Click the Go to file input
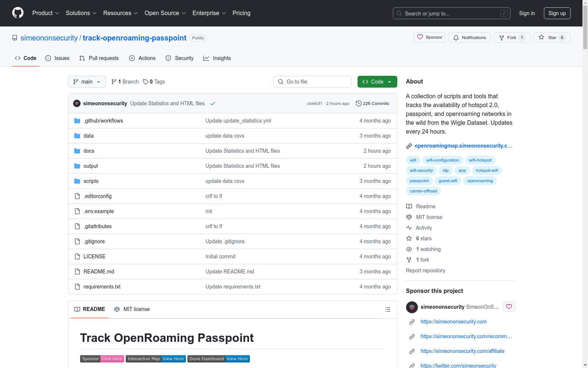Image resolution: width=588 pixels, height=368 pixels. click(x=312, y=82)
